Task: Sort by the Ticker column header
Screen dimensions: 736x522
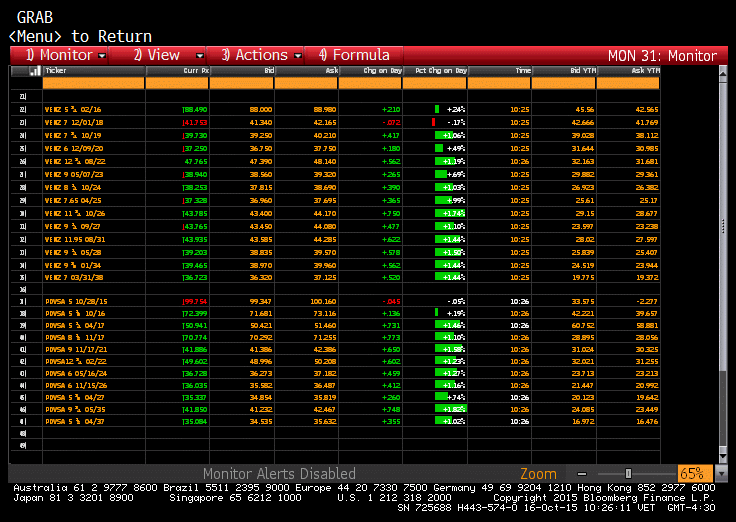Action: pyautogui.click(x=94, y=71)
